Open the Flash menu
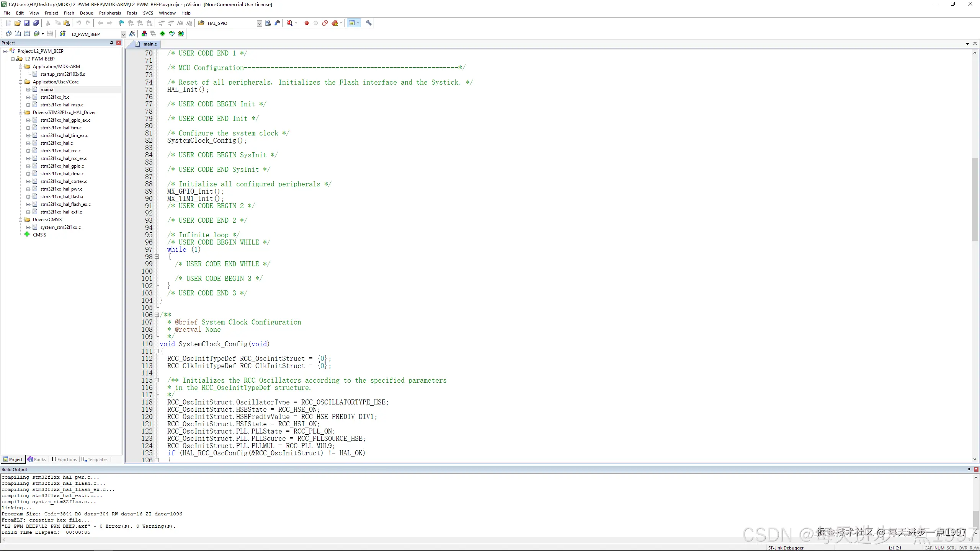The height and width of the screenshot is (551, 980). (69, 13)
